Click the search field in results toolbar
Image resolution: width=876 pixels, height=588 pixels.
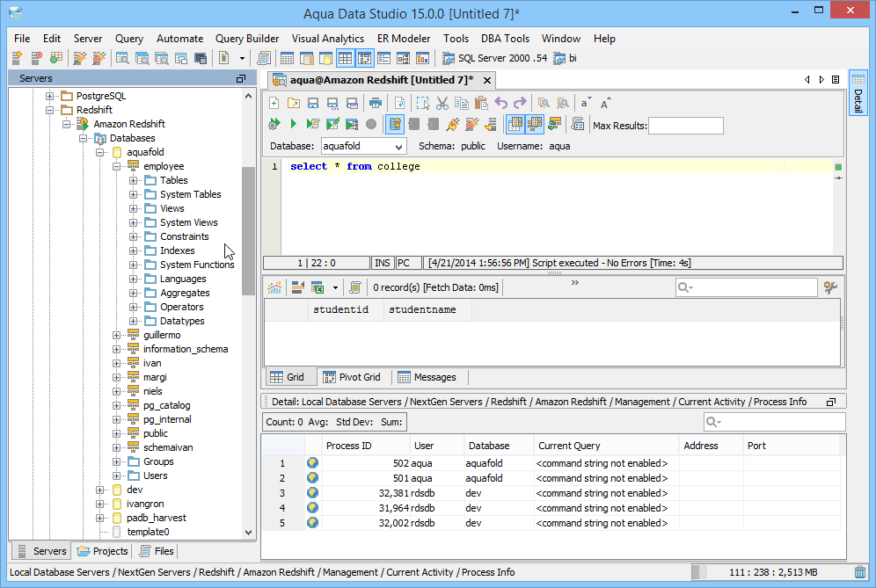tap(746, 287)
